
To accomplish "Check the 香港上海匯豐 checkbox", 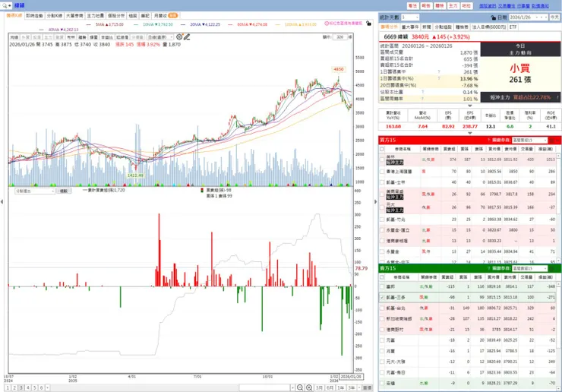I will 382,172.
